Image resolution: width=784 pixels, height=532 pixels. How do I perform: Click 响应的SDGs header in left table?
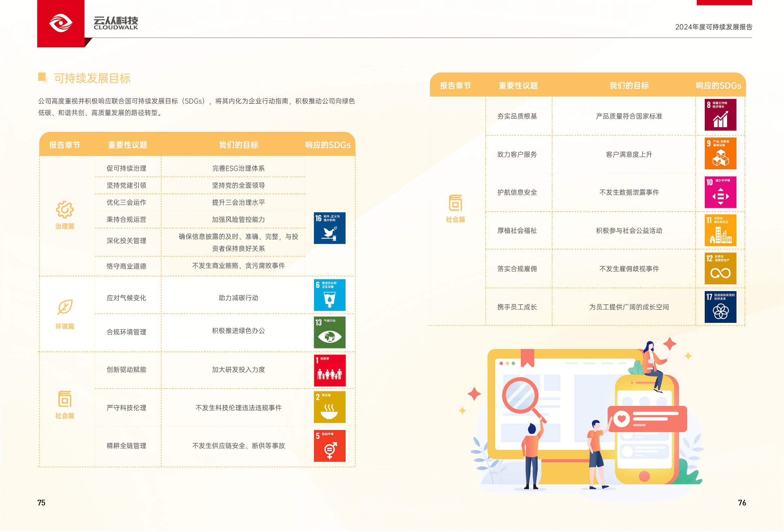(x=328, y=145)
